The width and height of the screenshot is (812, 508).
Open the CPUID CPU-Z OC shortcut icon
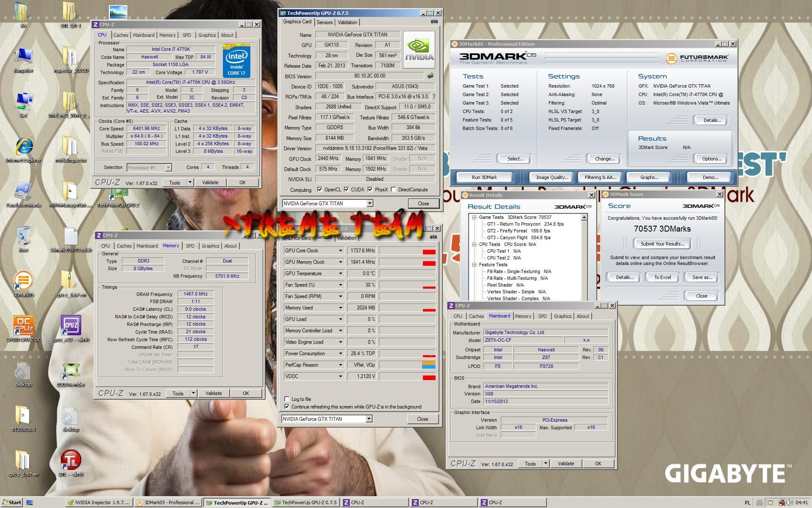pos(23,329)
